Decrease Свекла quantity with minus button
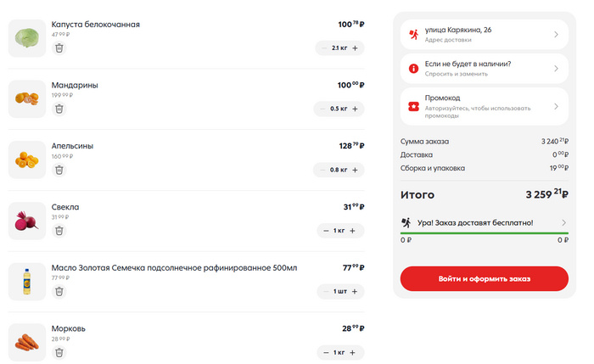The width and height of the screenshot is (594, 364). 325,231
